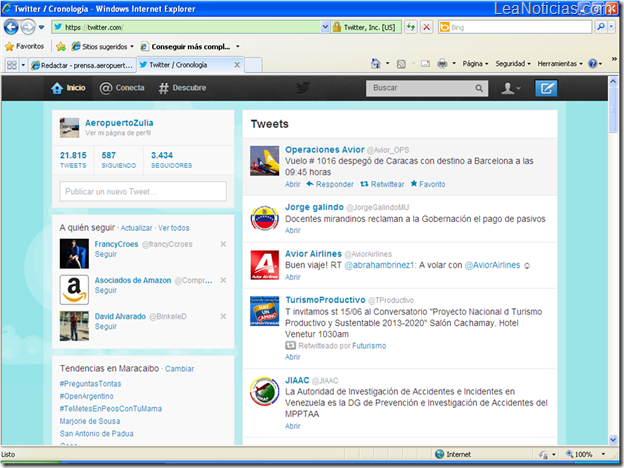Open the 3.434 Seguidores list
Image resolution: width=624 pixels, height=468 pixels.
pyautogui.click(x=172, y=160)
